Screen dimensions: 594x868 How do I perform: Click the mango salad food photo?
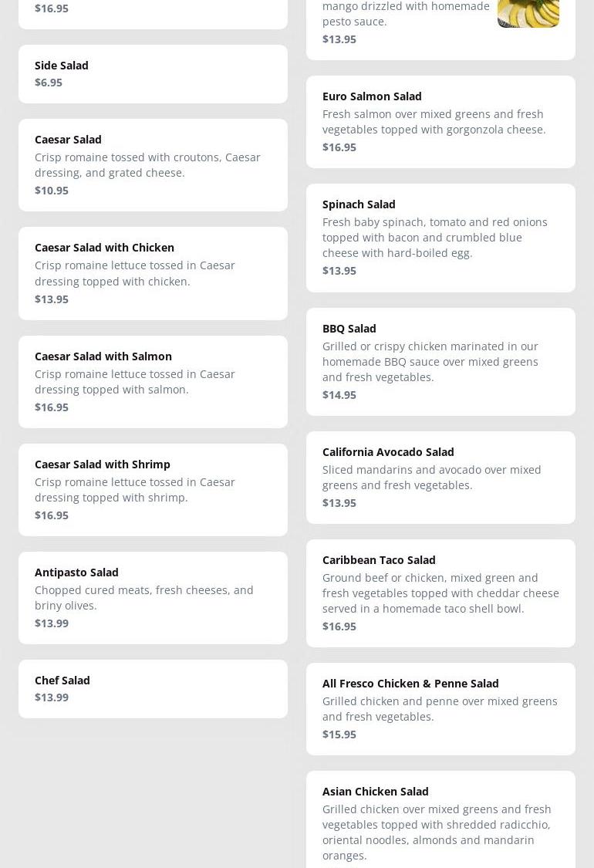[528, 13]
